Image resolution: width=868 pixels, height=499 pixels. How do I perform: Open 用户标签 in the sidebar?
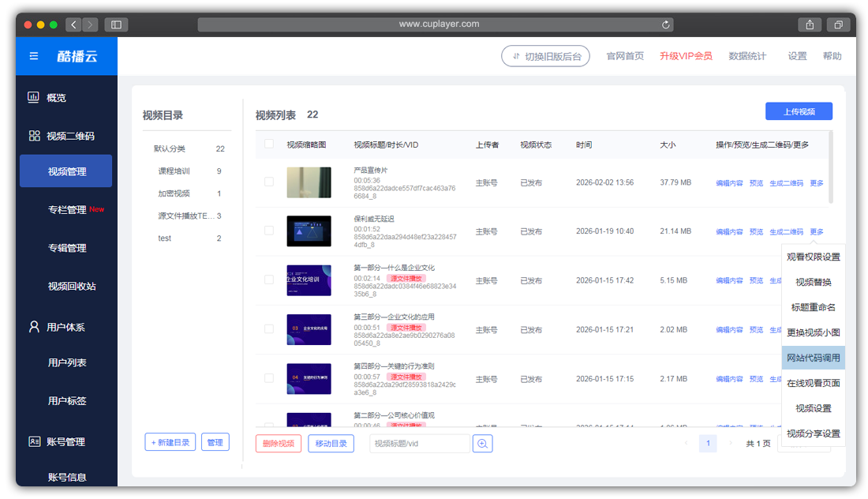66,400
